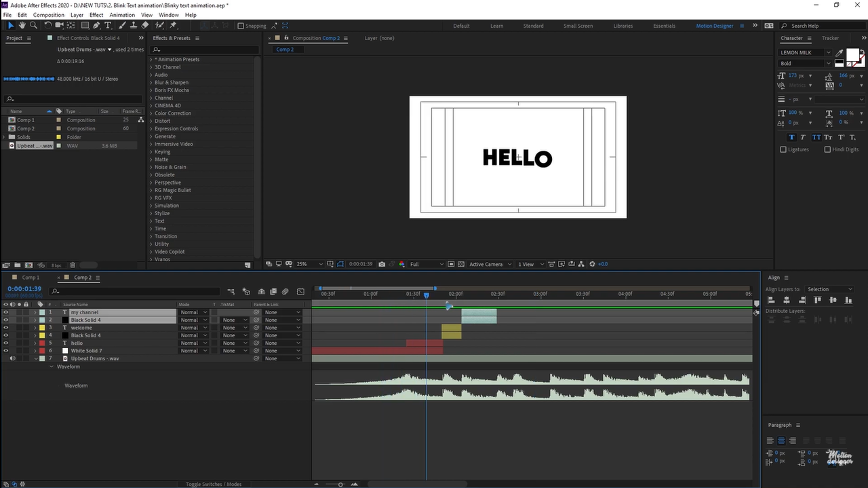Enable the Hindi Digits checkbox
Viewport: 868px width, 488px height.
(827, 149)
